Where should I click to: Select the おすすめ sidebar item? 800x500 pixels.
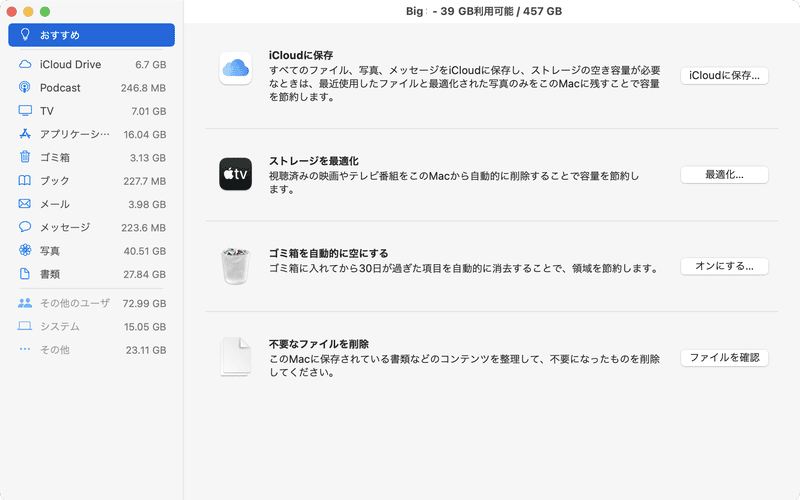coord(91,35)
